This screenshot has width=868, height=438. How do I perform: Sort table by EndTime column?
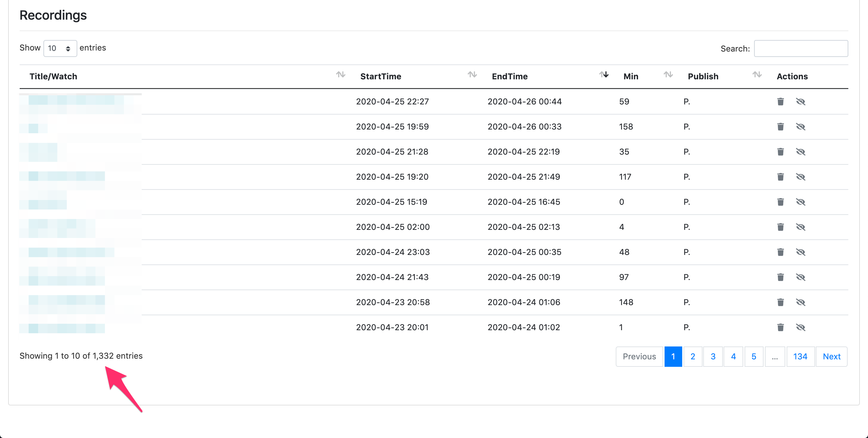[510, 76]
